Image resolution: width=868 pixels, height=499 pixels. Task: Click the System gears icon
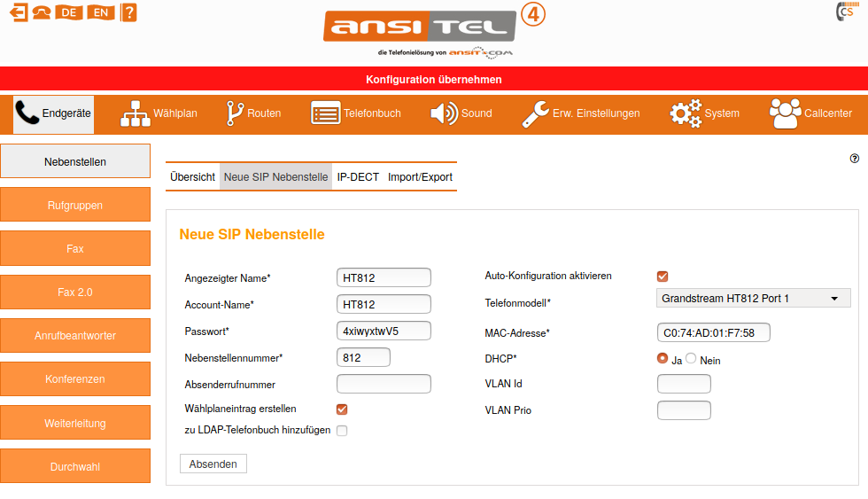click(686, 113)
